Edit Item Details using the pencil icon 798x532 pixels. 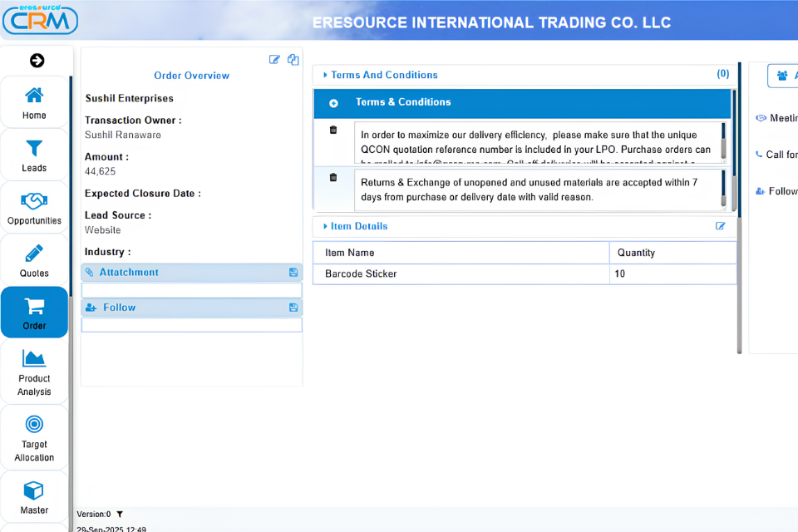[720, 226]
